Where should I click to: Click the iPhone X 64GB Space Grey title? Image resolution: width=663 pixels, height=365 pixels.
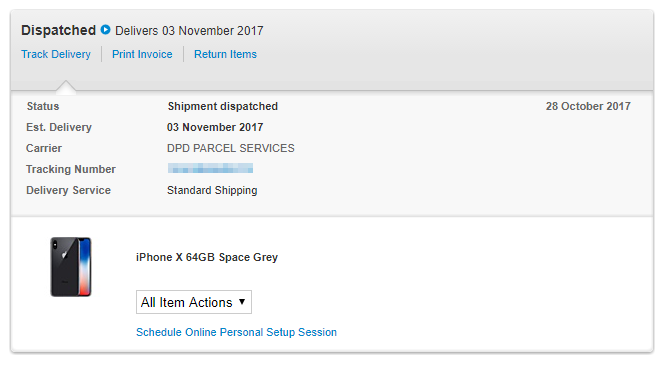207,257
